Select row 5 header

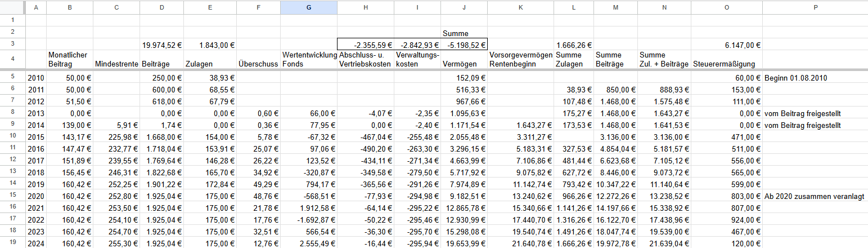point(12,78)
